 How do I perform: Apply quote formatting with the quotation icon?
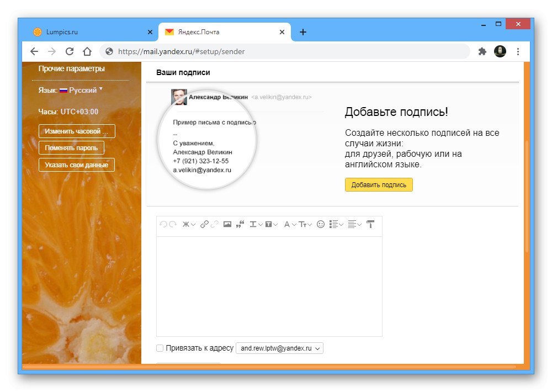tap(240, 224)
